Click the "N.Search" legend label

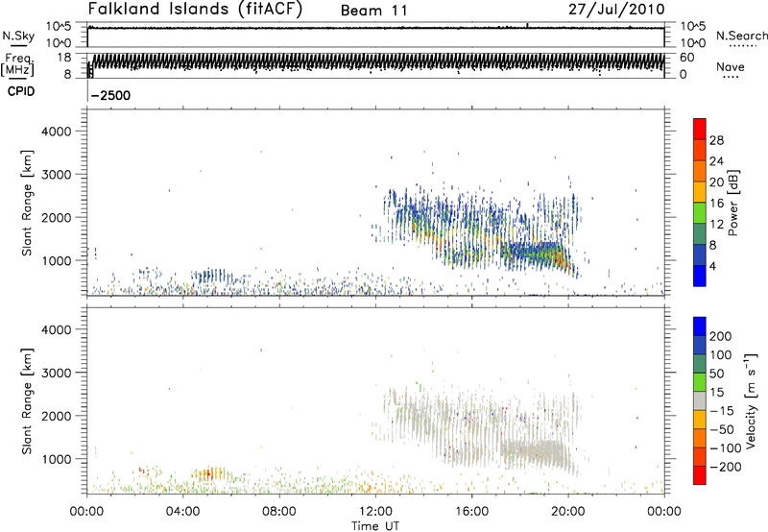point(741,36)
